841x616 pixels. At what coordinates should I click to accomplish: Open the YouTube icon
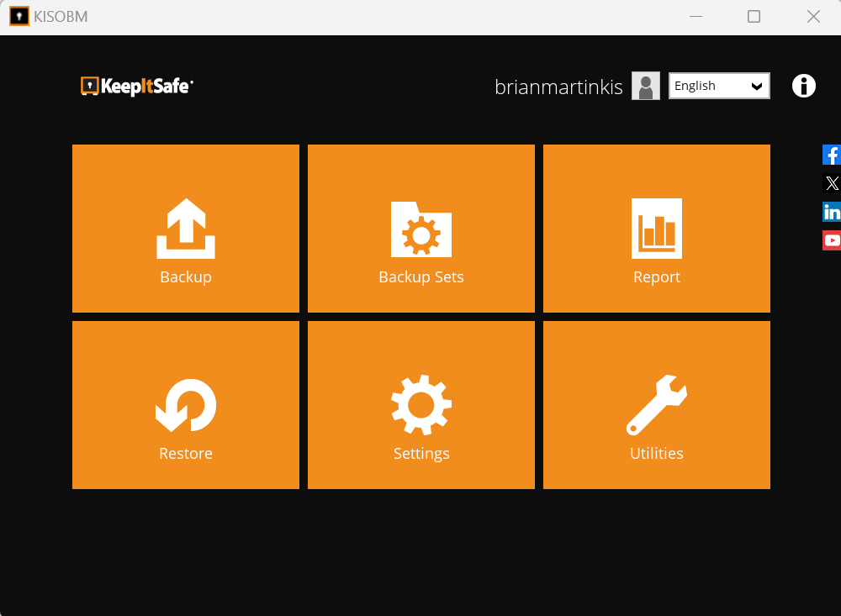click(x=832, y=240)
